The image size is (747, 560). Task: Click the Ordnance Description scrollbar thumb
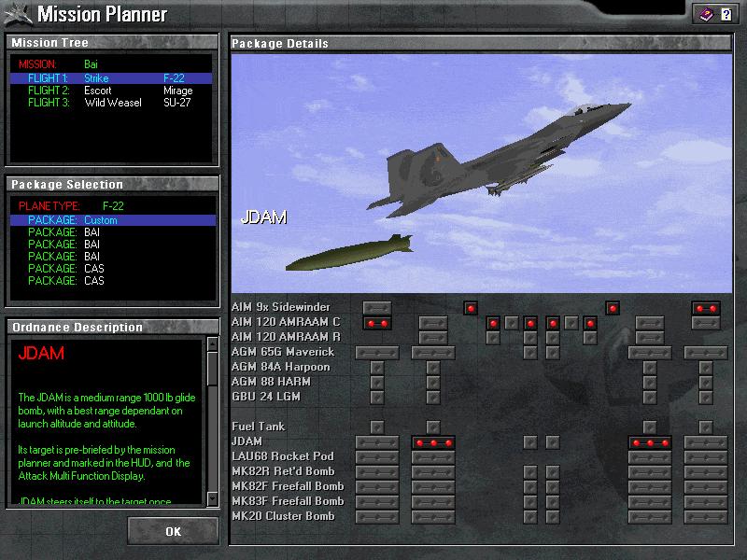213,369
